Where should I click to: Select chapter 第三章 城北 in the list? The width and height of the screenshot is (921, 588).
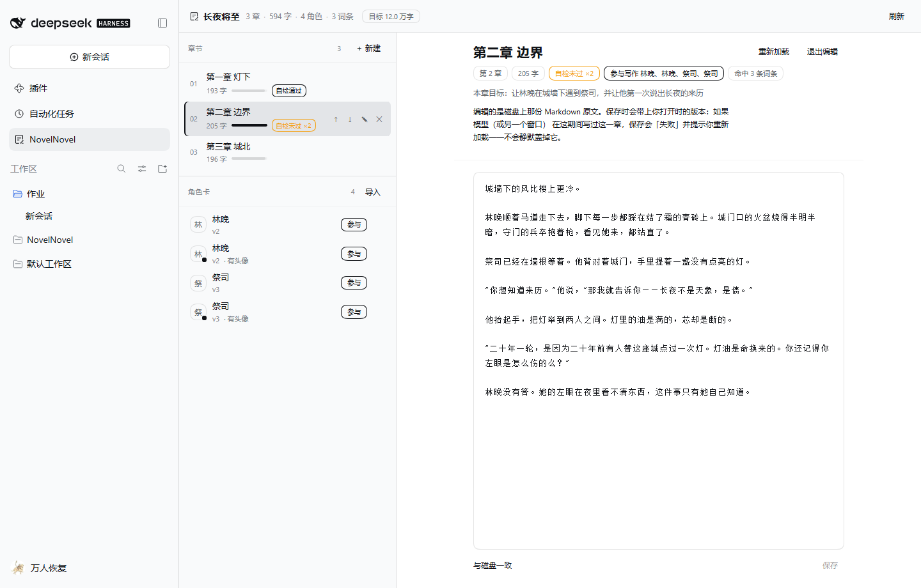288,152
